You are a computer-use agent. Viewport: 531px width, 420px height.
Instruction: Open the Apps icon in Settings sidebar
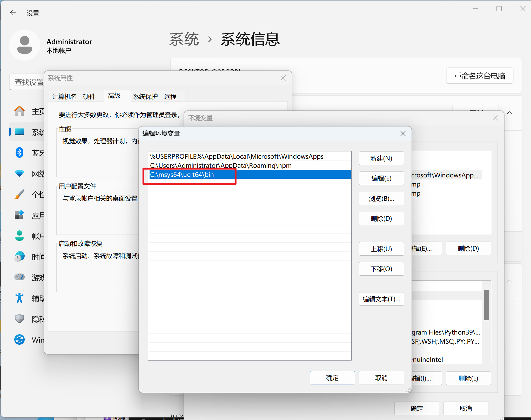[19, 215]
